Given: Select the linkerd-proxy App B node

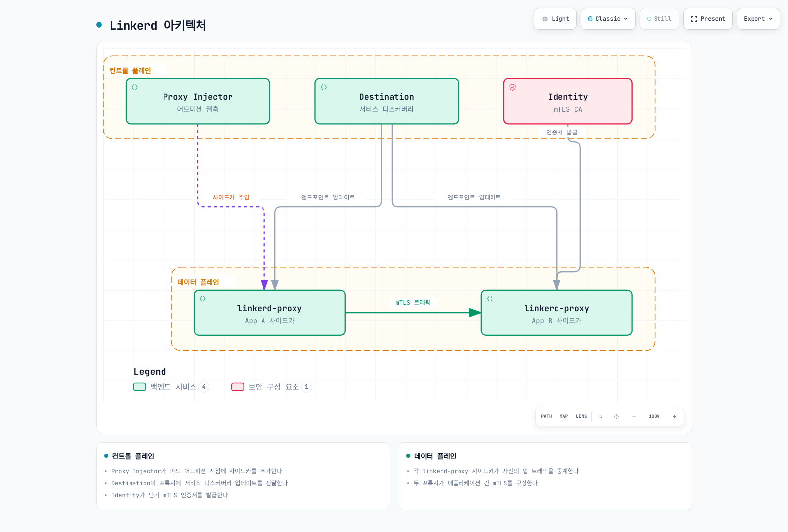Looking at the screenshot, I should coord(557,313).
